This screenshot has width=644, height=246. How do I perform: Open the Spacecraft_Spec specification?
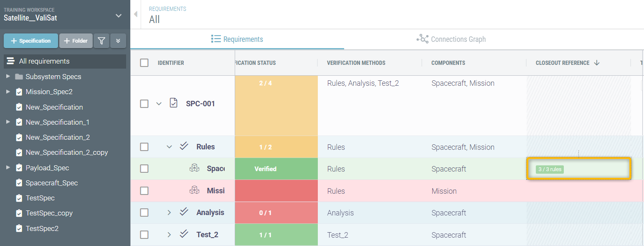52,183
